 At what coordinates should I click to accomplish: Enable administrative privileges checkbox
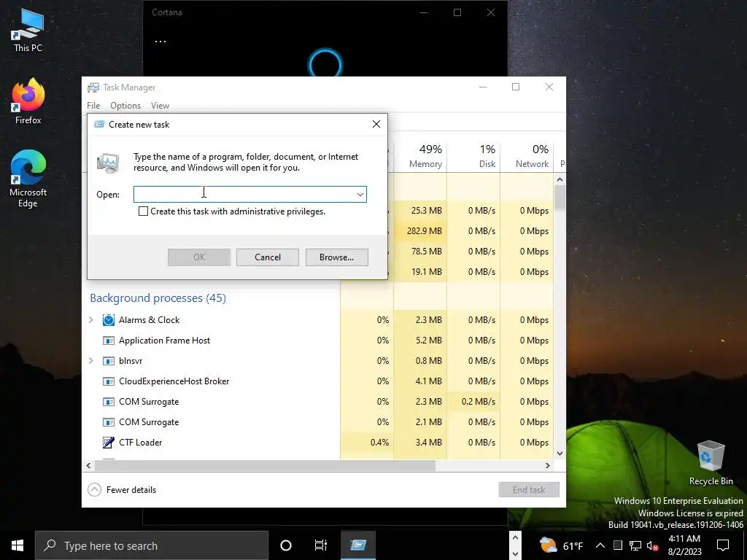pyautogui.click(x=143, y=211)
